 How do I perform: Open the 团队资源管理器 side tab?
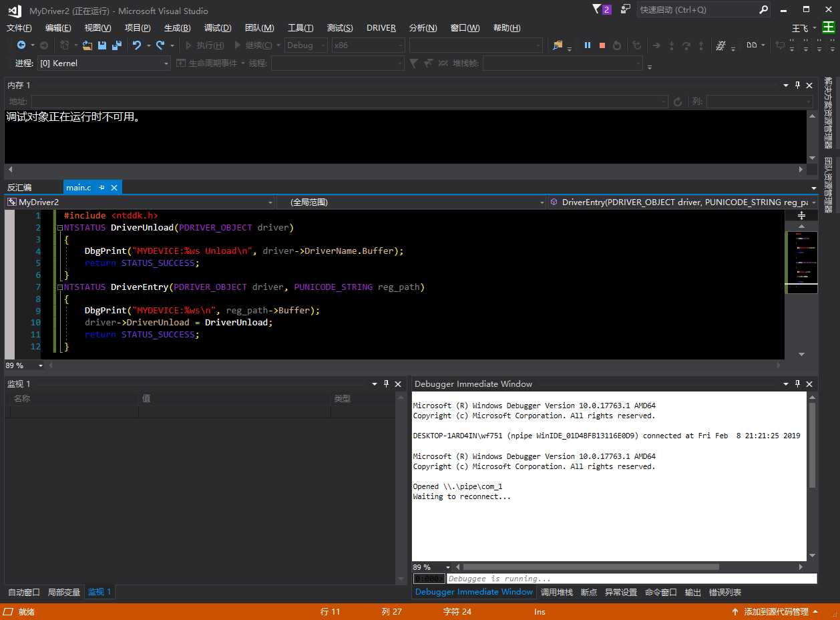coord(829,185)
